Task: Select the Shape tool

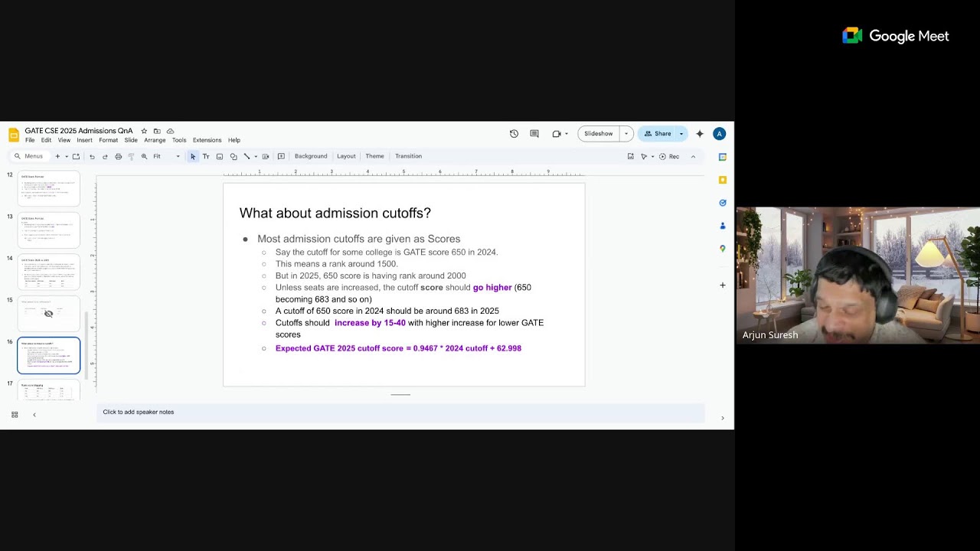Action: [x=234, y=156]
